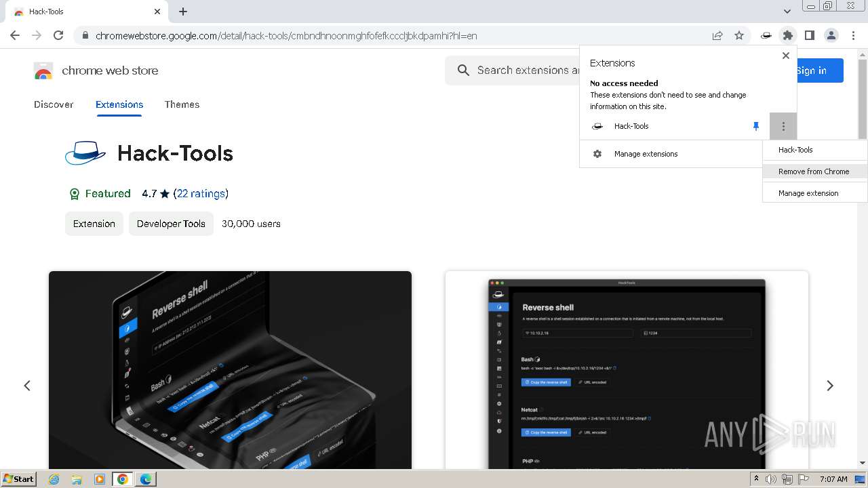The height and width of the screenshot is (488, 868).
Task: Choose Remove from Chrome
Action: [814, 171]
